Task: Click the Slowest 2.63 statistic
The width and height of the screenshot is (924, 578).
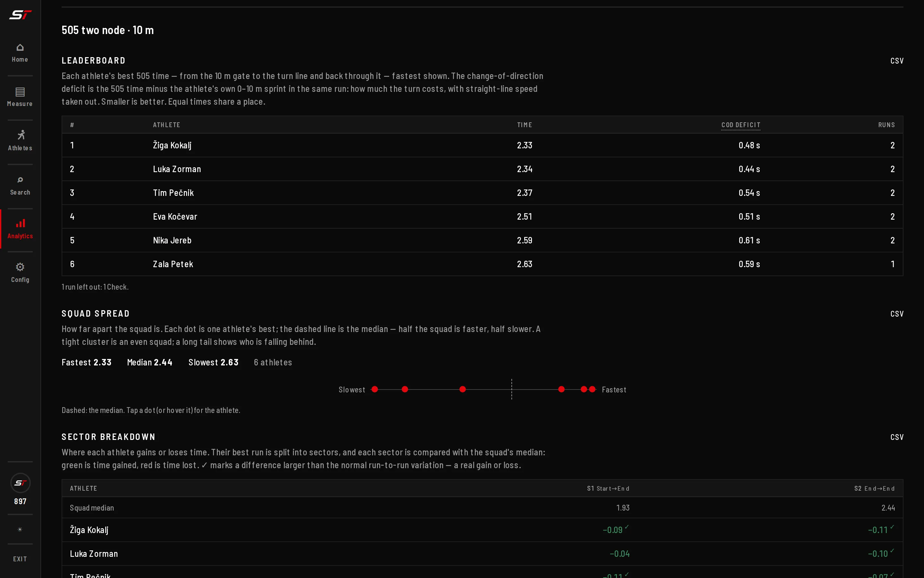Action: pos(213,363)
